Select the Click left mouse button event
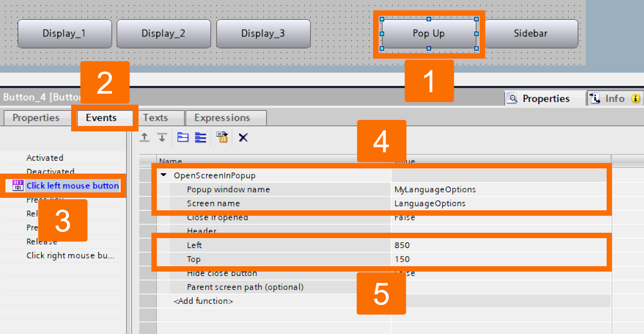The image size is (644, 334). (x=73, y=185)
